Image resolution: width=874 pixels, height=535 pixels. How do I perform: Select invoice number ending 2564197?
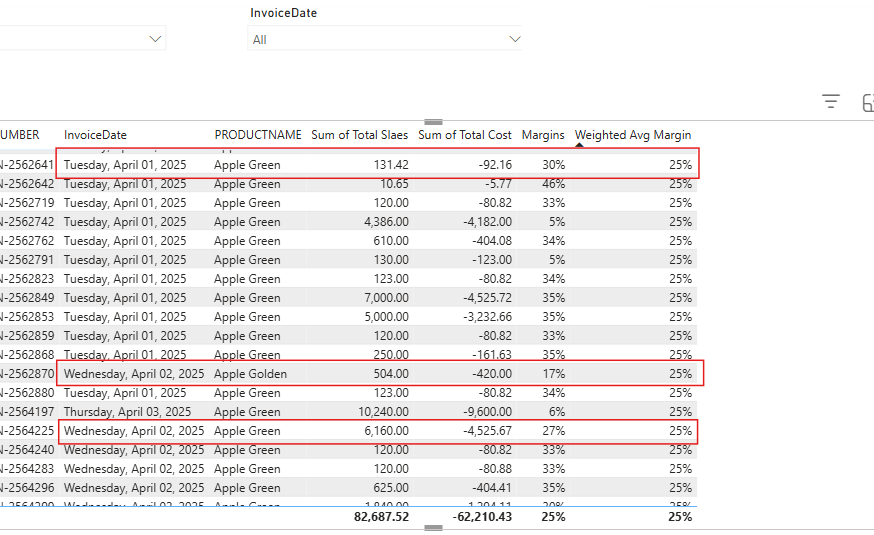27,412
